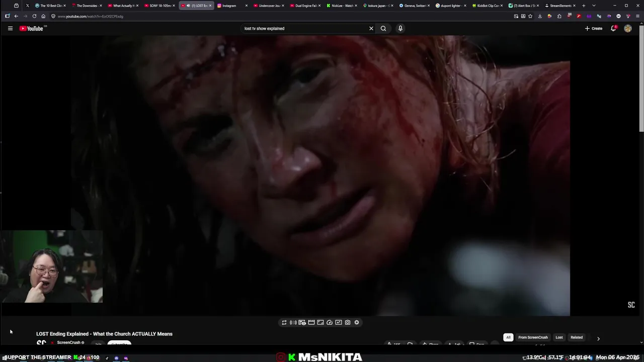Click the LOST Ending Explained video title
The width and height of the screenshot is (644, 362).
104,334
